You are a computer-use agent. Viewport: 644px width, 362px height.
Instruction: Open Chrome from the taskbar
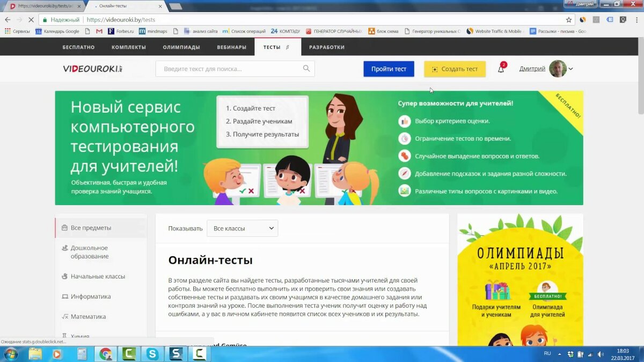click(106, 354)
